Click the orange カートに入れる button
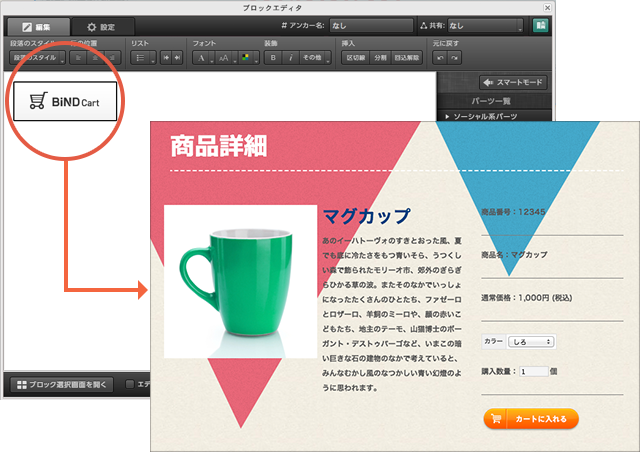The width and height of the screenshot is (640, 452). point(530,419)
